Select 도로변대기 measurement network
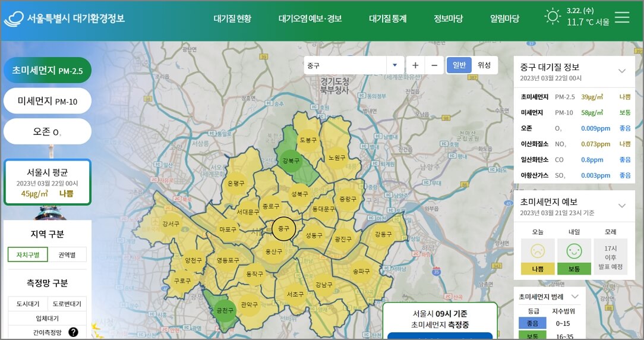 pyautogui.click(x=67, y=304)
